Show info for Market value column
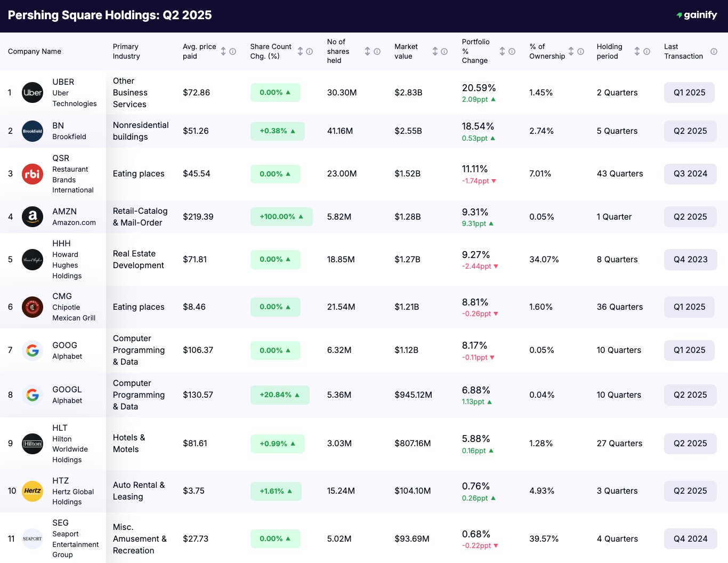 (444, 52)
